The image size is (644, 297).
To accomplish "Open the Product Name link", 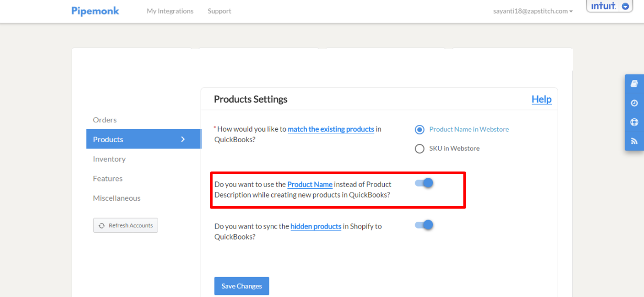I will coord(310,184).
